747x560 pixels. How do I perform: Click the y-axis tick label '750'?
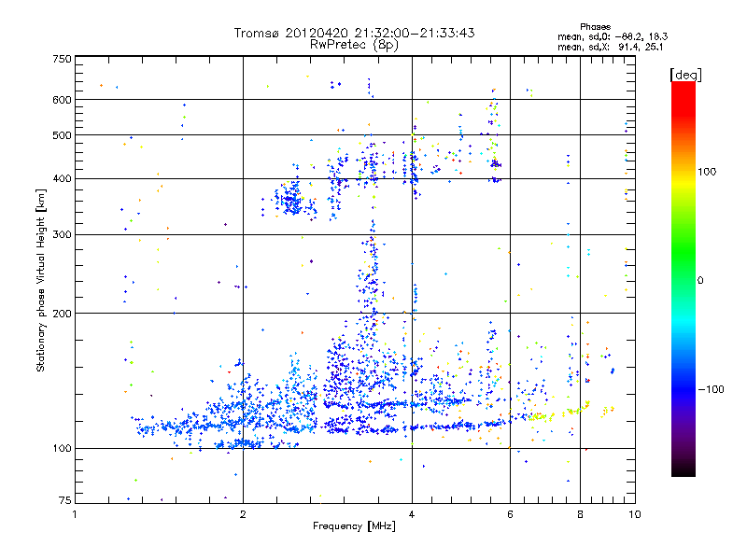coord(62,59)
